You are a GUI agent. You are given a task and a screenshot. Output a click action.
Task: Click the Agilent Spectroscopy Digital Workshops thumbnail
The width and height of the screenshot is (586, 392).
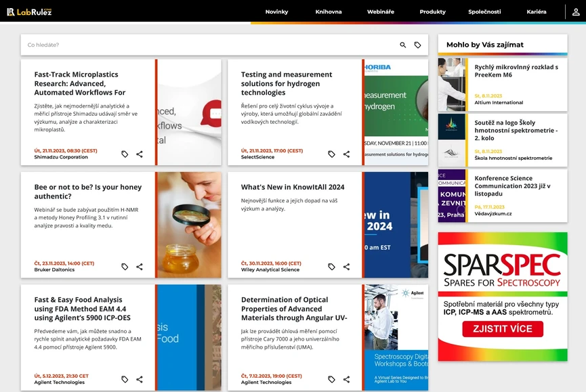[x=396, y=337]
